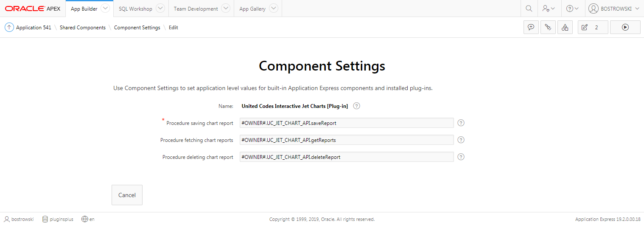Screen dimensions: 644x226
Task: Expand the App Builder dropdown arrow
Action: [x=105, y=8]
